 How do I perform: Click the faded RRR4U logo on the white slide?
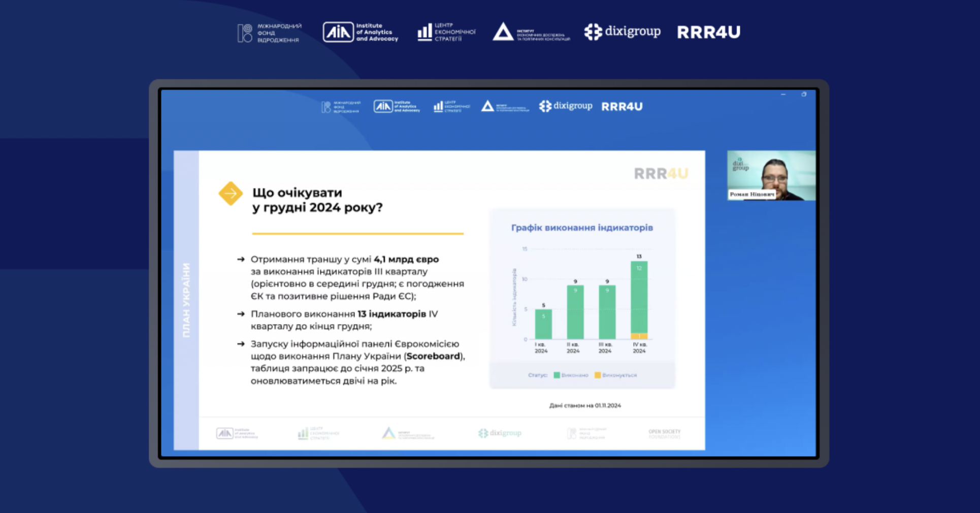tap(661, 174)
